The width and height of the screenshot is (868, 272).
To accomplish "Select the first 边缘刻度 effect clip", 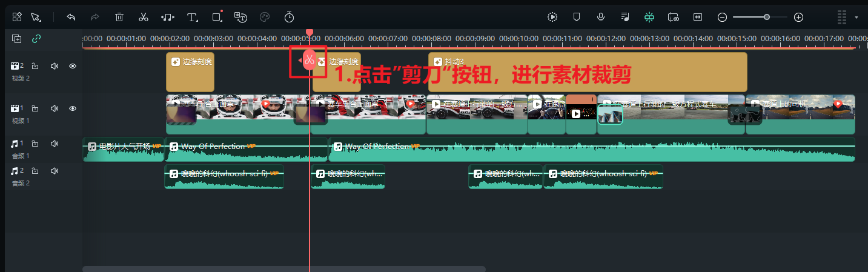I will pos(190,72).
